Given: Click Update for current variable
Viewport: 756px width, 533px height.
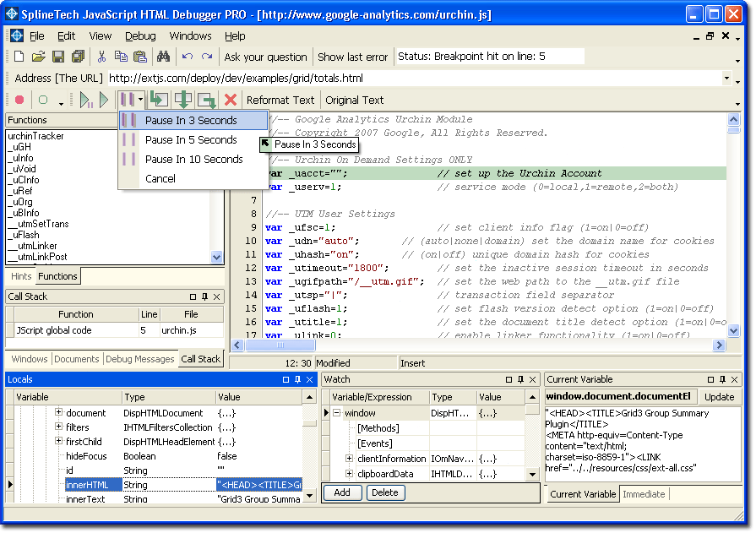Looking at the screenshot, I should 719,397.
